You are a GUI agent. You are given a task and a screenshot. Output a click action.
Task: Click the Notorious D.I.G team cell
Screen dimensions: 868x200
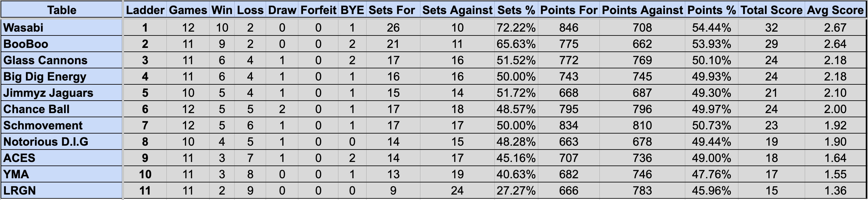(x=61, y=142)
